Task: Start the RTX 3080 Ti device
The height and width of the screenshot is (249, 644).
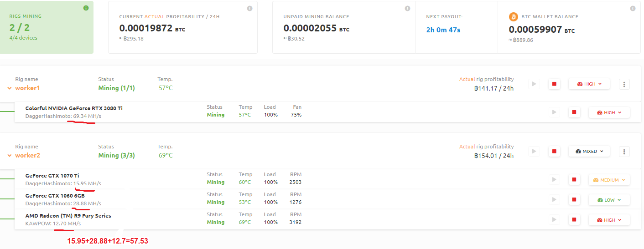Action: pyautogui.click(x=554, y=112)
